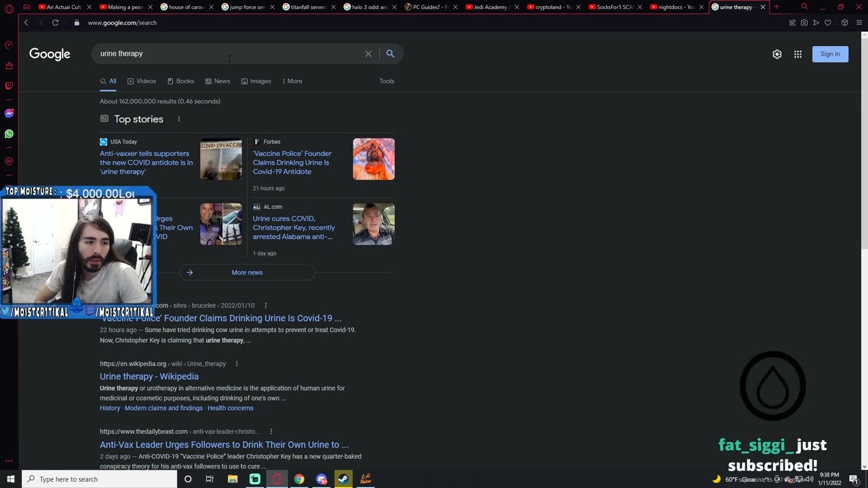868x488 pixels.
Task: Open 'Urine therapy - Wikipedia' result
Action: click(x=149, y=377)
